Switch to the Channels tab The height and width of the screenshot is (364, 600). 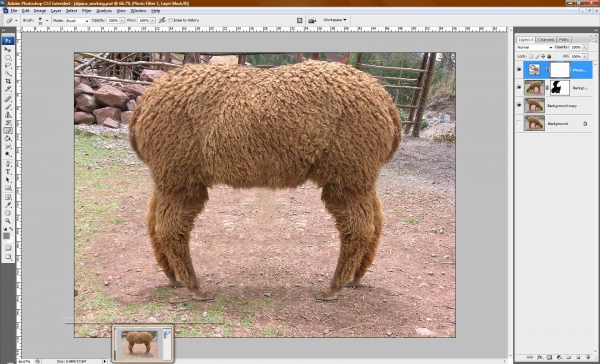(546, 39)
